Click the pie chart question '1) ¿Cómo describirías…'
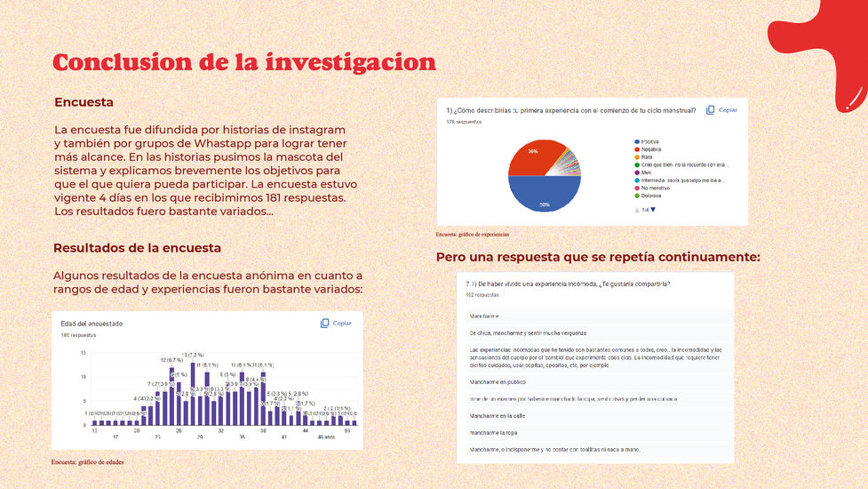The height and width of the screenshot is (489, 868). (571, 110)
